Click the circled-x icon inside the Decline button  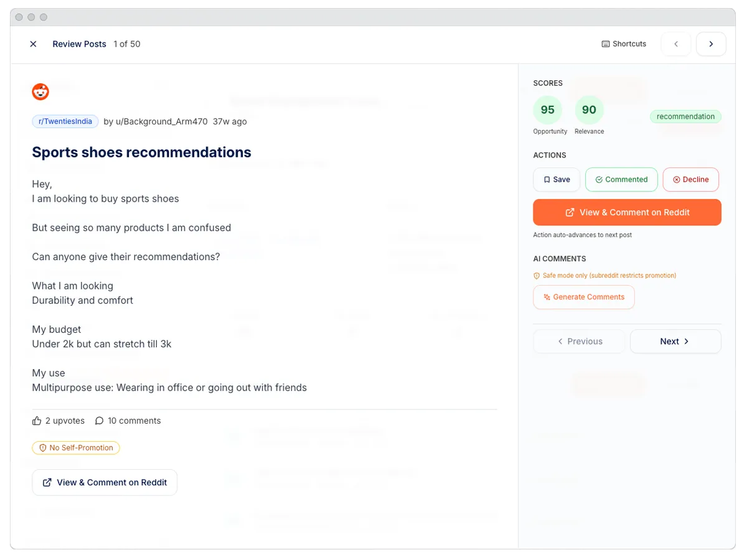pyautogui.click(x=677, y=179)
